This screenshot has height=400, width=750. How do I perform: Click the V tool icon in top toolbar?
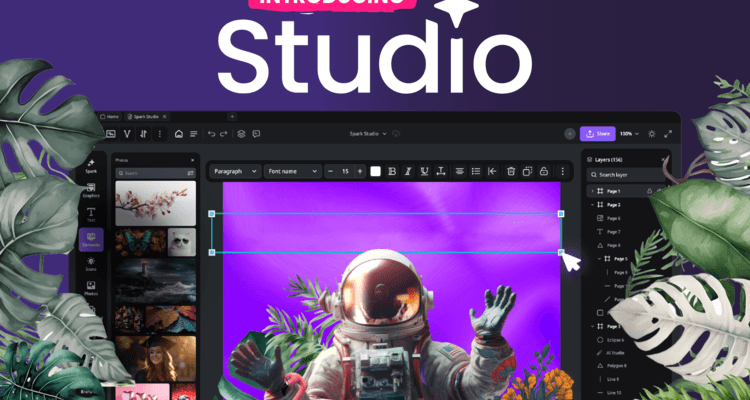pyautogui.click(x=127, y=134)
